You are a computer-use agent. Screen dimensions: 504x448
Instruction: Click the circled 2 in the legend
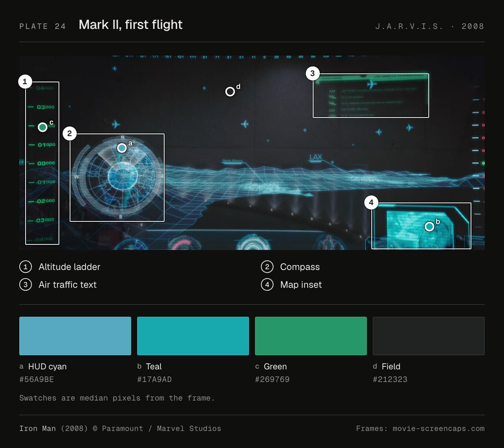click(267, 267)
